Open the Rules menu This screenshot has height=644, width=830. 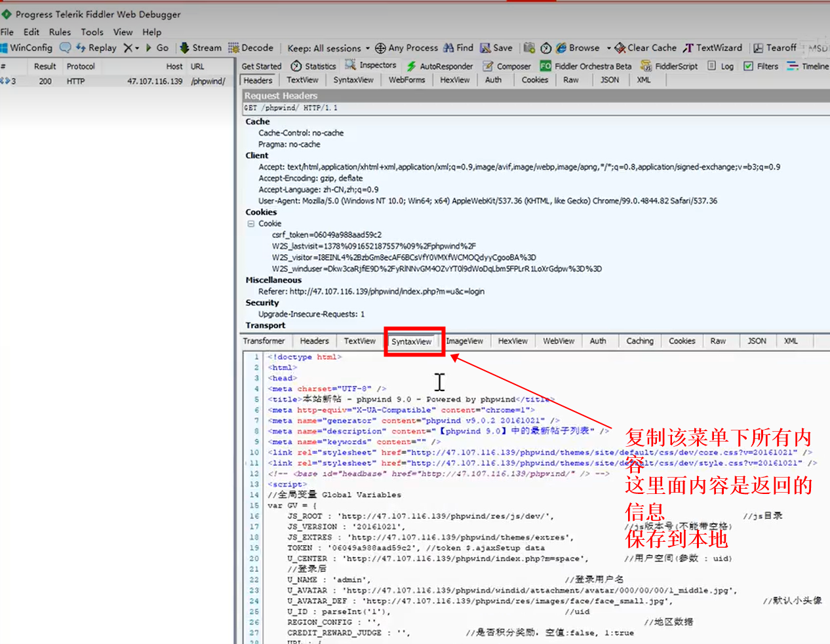coord(60,32)
